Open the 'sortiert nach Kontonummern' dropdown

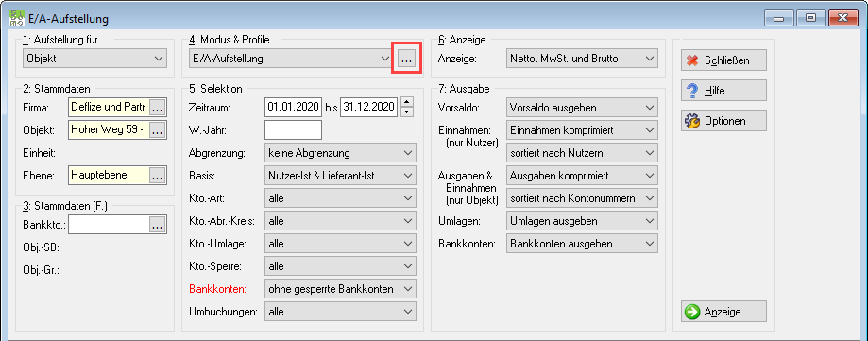582,198
